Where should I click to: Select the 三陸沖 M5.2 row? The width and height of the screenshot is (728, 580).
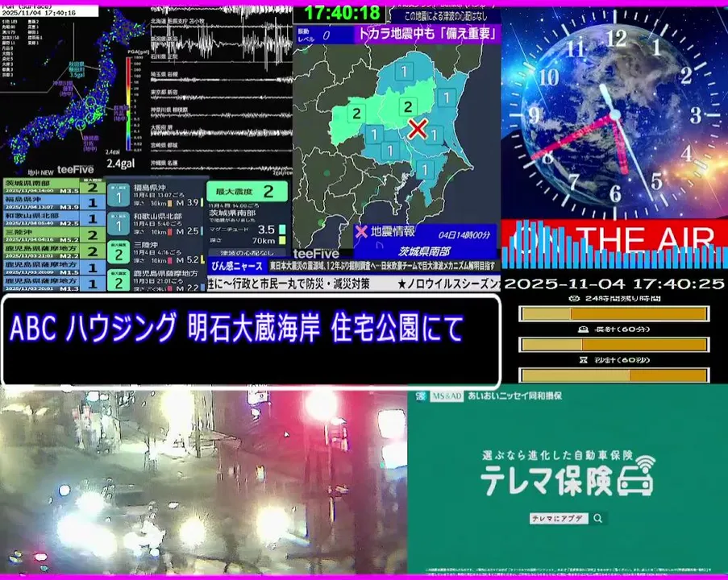[x=54, y=234]
